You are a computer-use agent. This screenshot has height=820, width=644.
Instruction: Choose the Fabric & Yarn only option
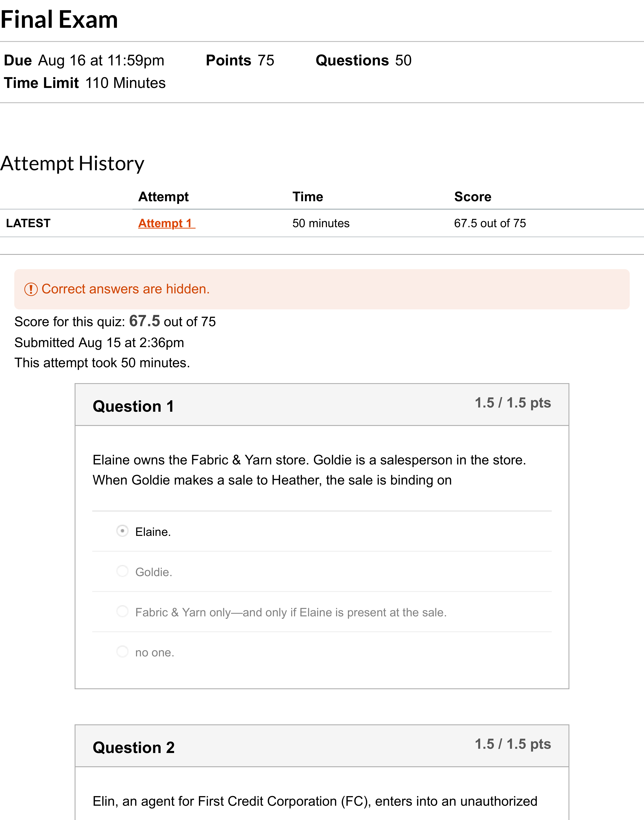point(122,612)
